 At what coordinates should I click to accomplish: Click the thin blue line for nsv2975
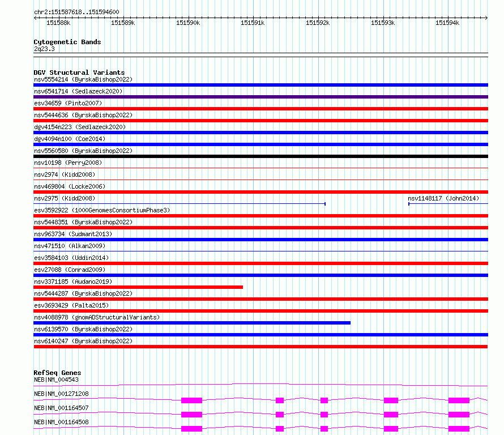[x=180, y=203]
